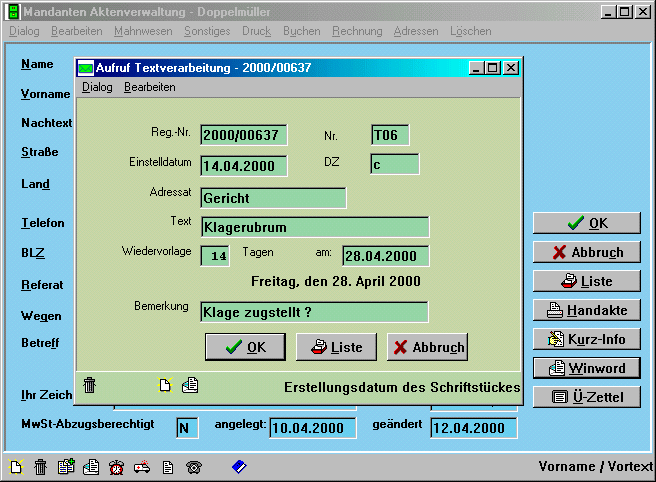The width and height of the screenshot is (656, 482).
Task: Click the angelegt date field 10.04.2000
Action: [313, 428]
